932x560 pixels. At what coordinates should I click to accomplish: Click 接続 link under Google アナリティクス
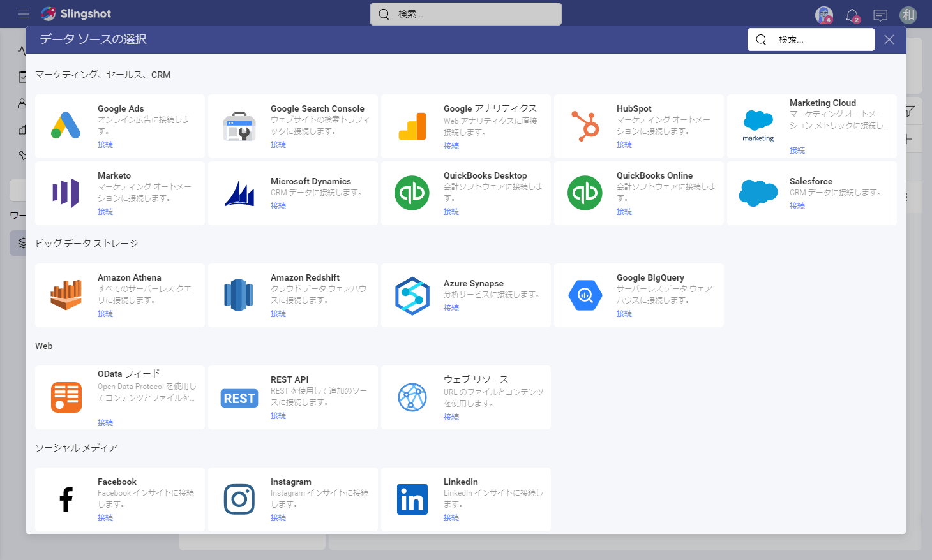point(451,146)
